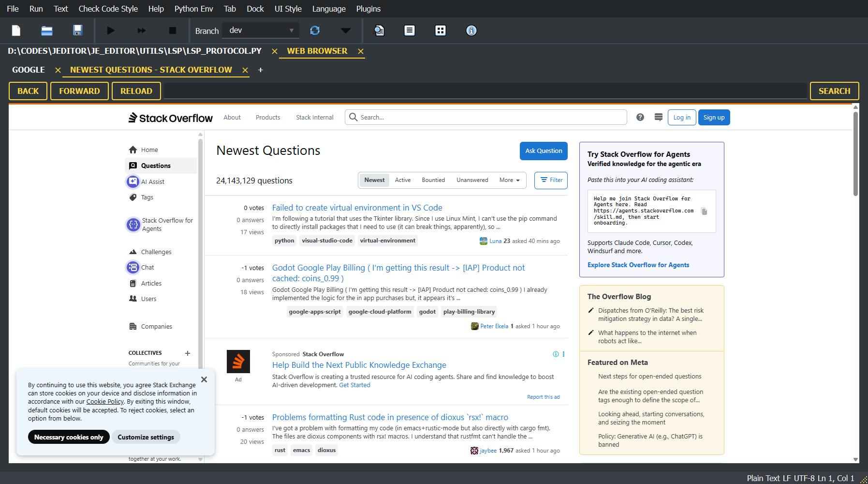Add a new browser tab

(x=261, y=70)
